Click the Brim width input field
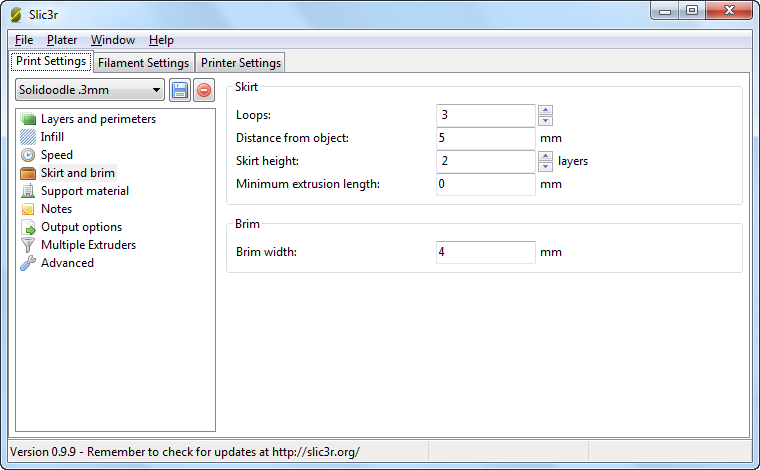This screenshot has width=760, height=470. click(485, 252)
